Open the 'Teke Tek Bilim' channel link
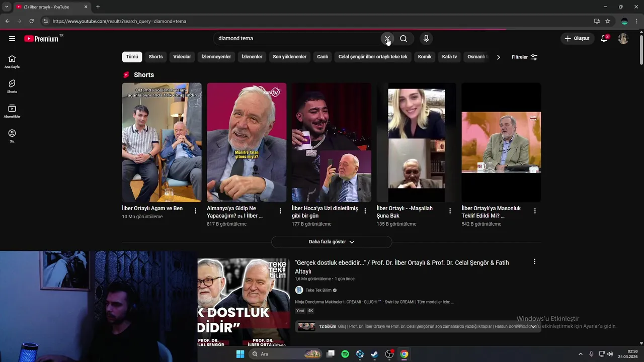Viewport: 644px width, 362px height. tap(318, 291)
